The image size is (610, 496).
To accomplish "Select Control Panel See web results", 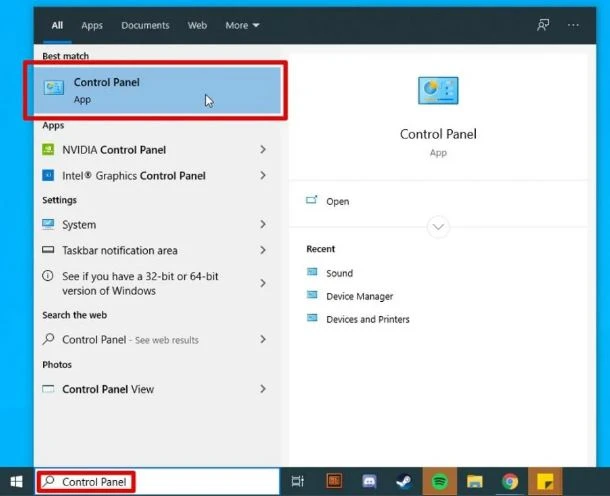I will 157,340.
